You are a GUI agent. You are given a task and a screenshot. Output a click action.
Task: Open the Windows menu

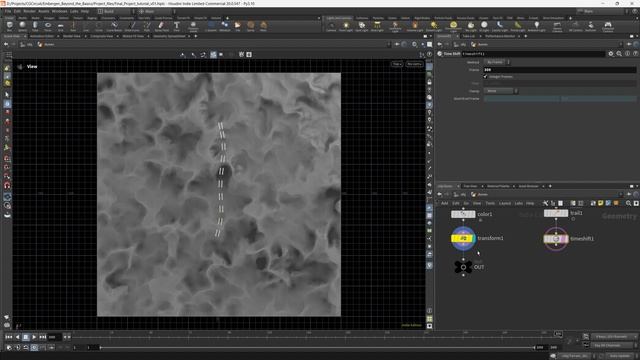[x=59, y=11]
